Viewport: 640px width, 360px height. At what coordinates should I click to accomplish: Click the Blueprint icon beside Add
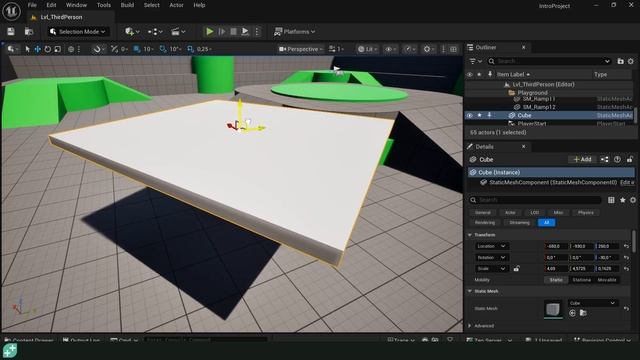point(604,160)
